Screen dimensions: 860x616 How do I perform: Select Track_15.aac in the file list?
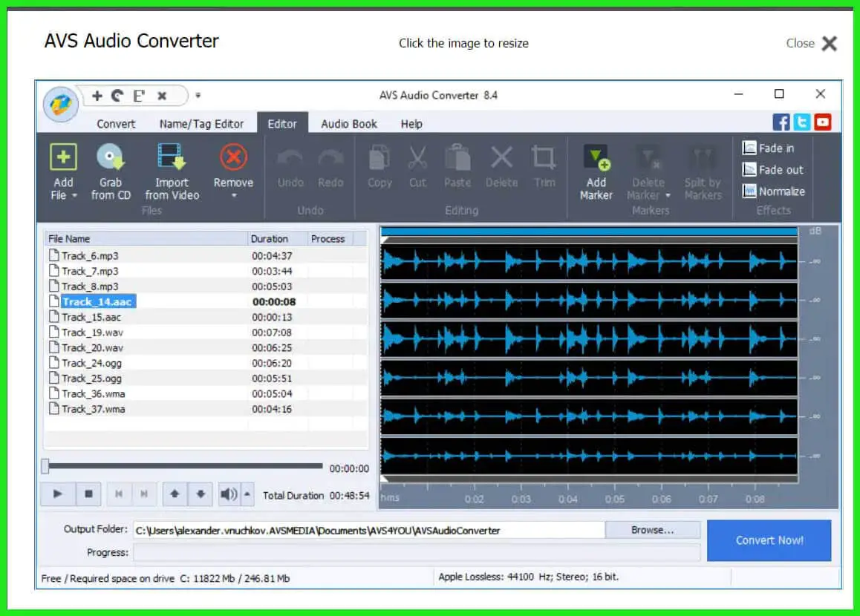206,317
